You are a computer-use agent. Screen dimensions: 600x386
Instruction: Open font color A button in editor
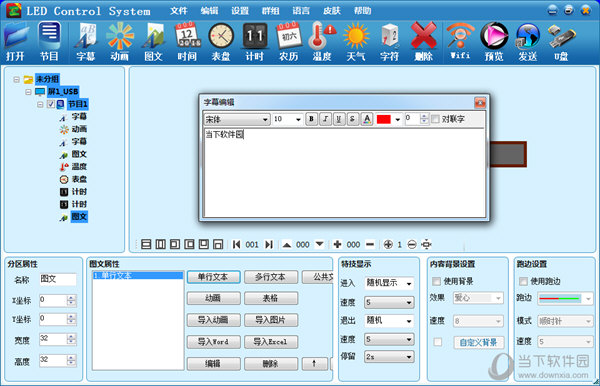367,119
